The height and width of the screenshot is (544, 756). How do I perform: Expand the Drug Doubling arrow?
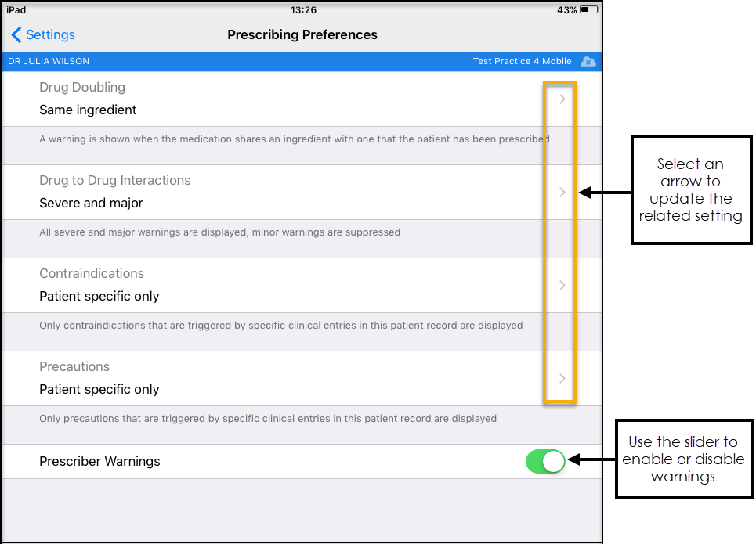pos(562,99)
